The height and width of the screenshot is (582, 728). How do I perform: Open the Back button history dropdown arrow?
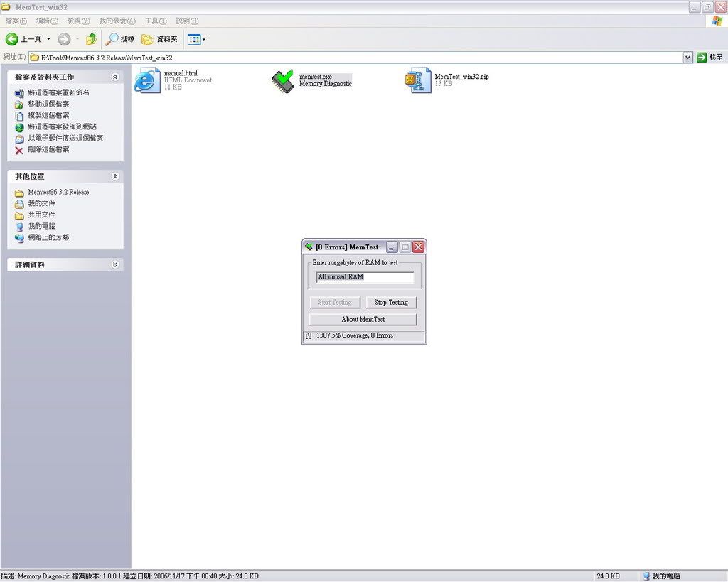click(x=48, y=40)
